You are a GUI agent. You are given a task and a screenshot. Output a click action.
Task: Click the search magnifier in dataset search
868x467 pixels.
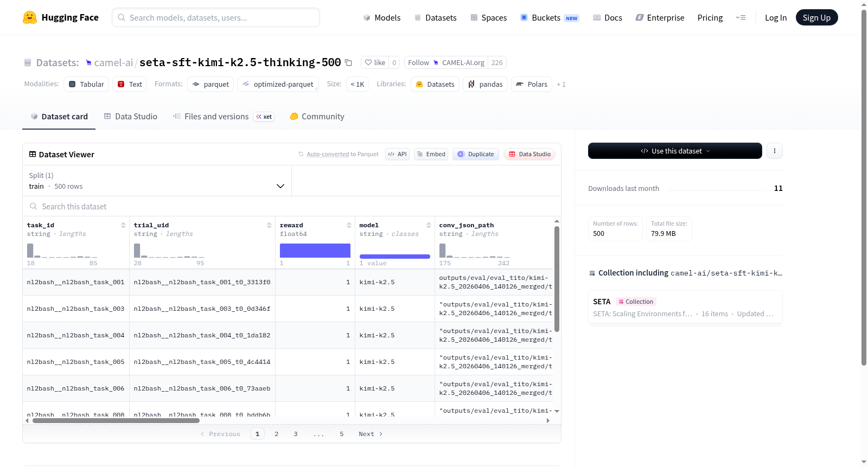34,206
